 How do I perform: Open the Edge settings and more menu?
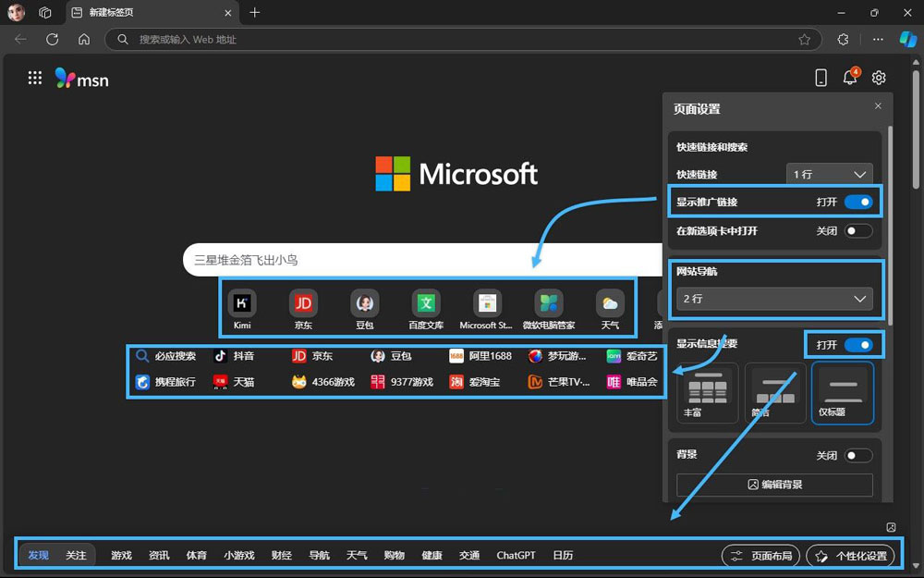[878, 39]
